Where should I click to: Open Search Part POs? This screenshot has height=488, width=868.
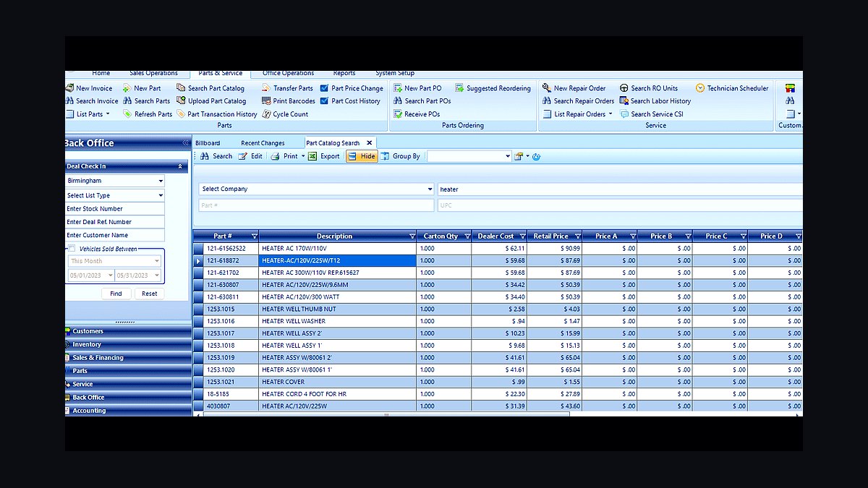tap(422, 101)
